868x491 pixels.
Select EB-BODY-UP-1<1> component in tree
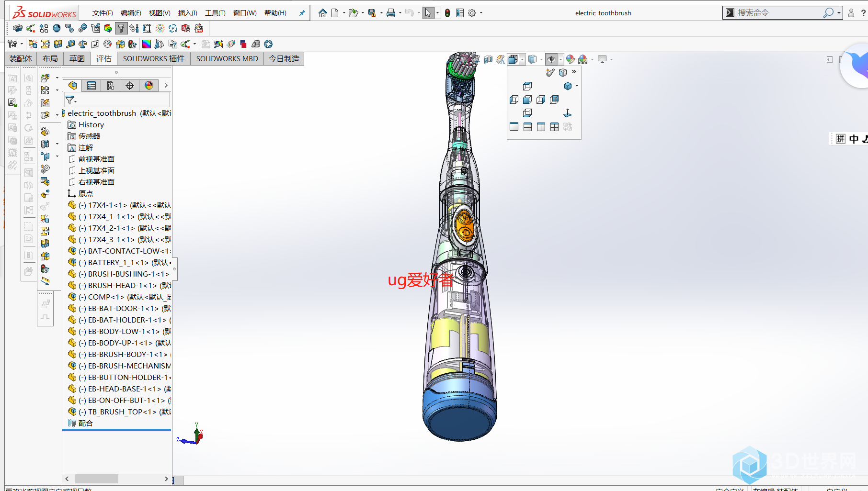[120, 343]
